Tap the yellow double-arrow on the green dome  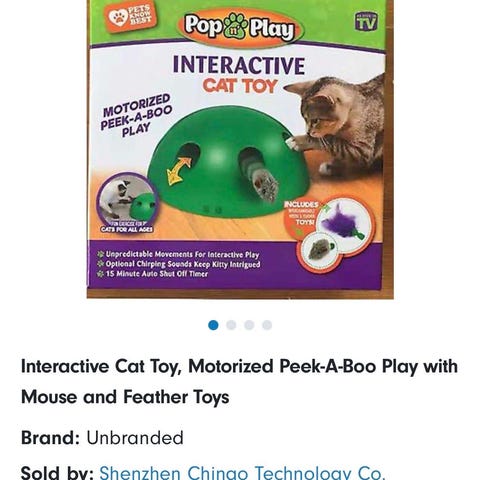pos(179,171)
